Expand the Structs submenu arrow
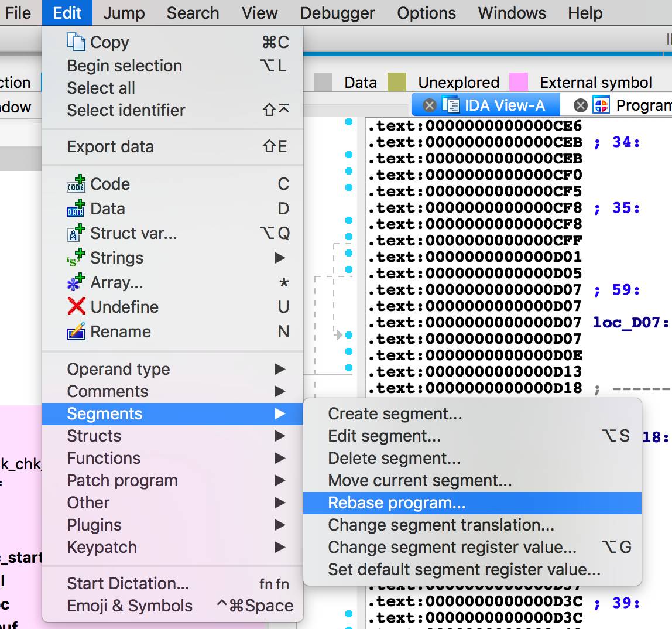This screenshot has height=629, width=672. 280,436
